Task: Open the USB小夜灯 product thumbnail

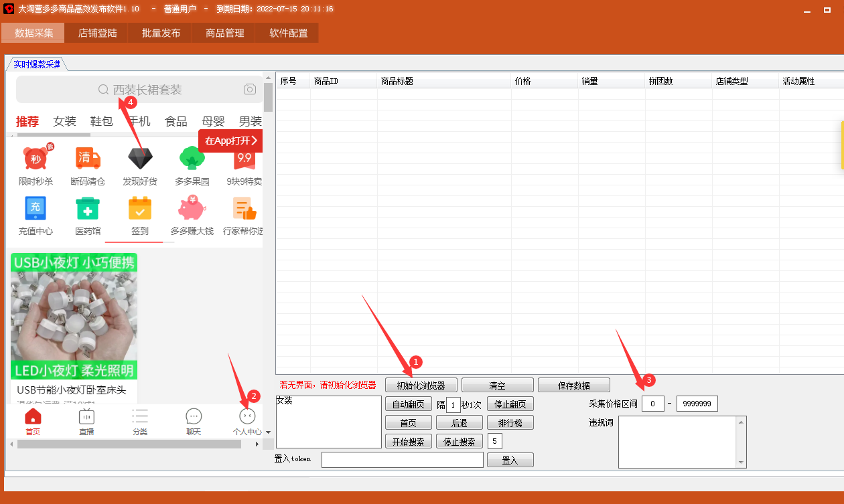Action: pos(74,317)
